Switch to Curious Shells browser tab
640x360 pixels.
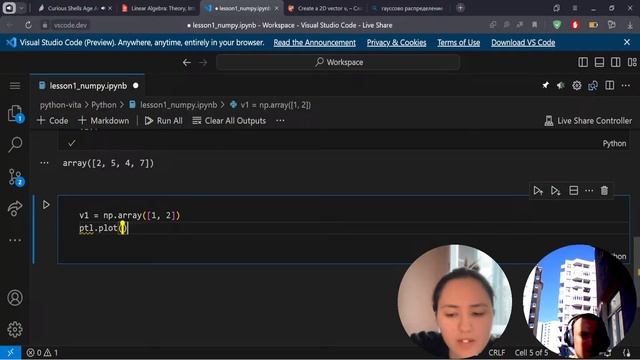(75, 8)
